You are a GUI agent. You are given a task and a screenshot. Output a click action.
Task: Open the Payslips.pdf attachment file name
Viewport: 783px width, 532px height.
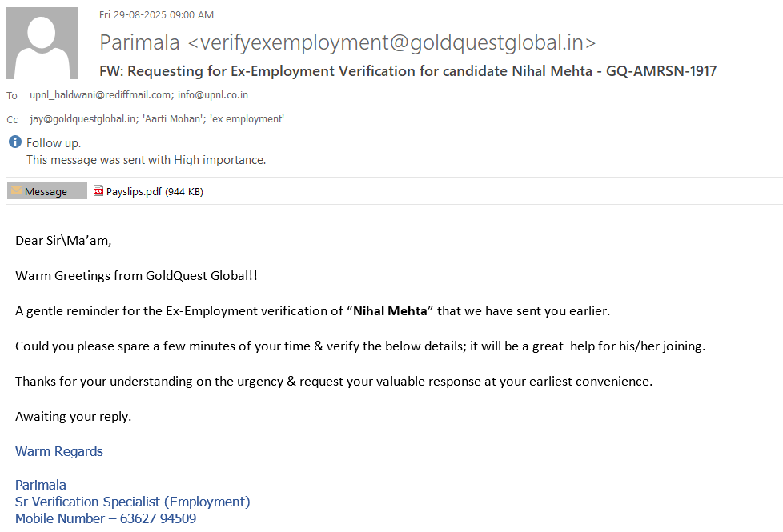[135, 191]
